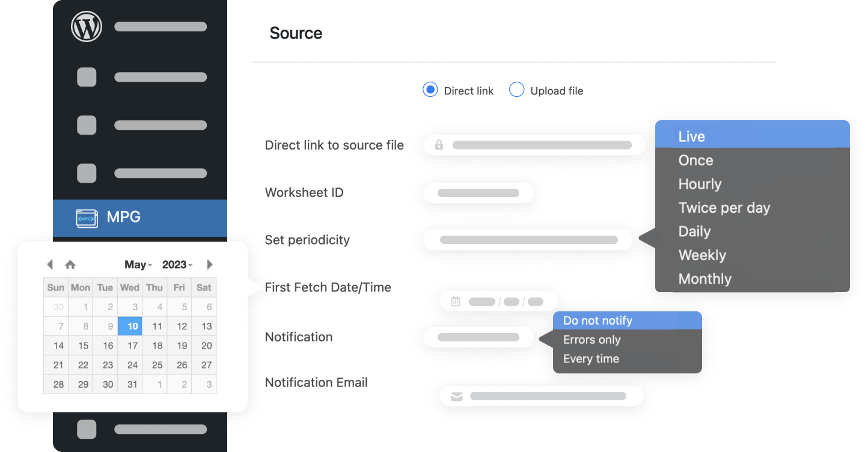The width and height of the screenshot is (868, 452).
Task: Click inside the Worksheet ID input field
Action: point(478,192)
